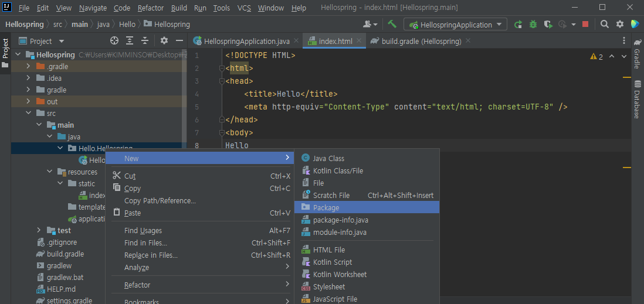
Task: Click line 5 meta tag text in editor
Action: [406, 107]
